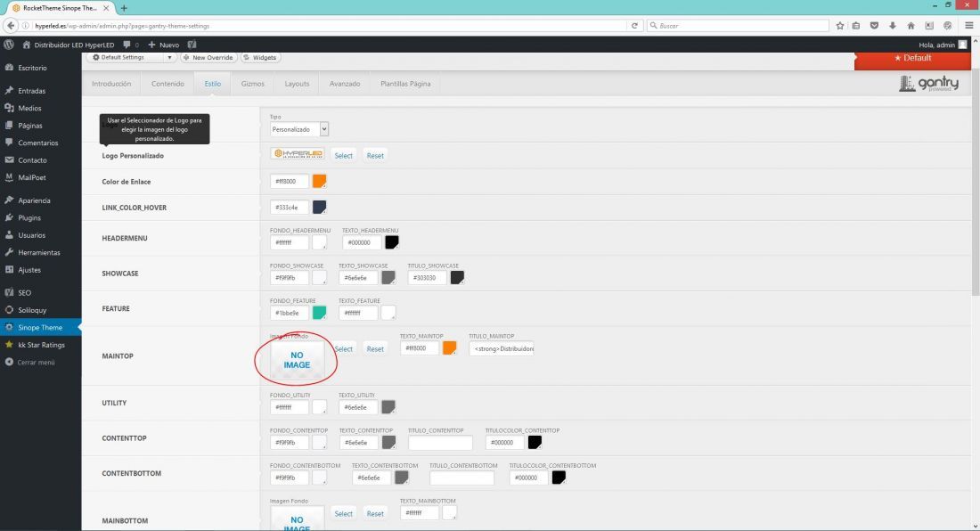Open black TEXTO_HEADERMENU color swatch
Screen dimensions: 980x531
(392, 242)
